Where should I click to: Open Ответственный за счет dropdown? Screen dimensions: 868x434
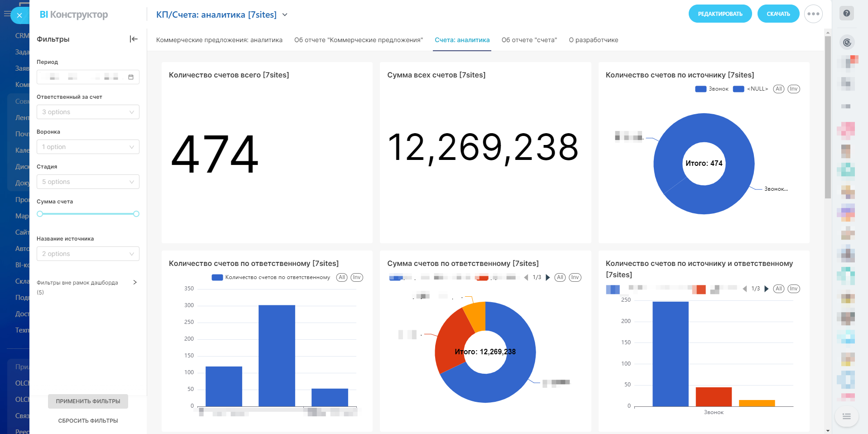pyautogui.click(x=88, y=112)
